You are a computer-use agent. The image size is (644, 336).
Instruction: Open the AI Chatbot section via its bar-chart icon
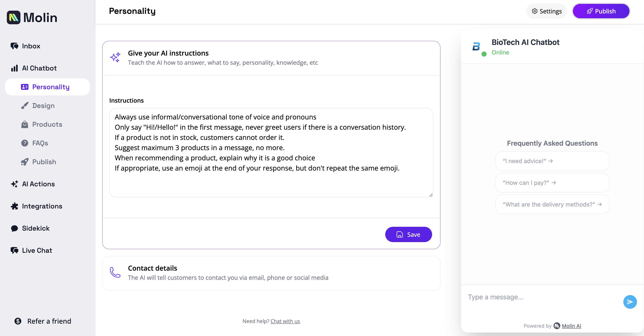click(x=14, y=68)
